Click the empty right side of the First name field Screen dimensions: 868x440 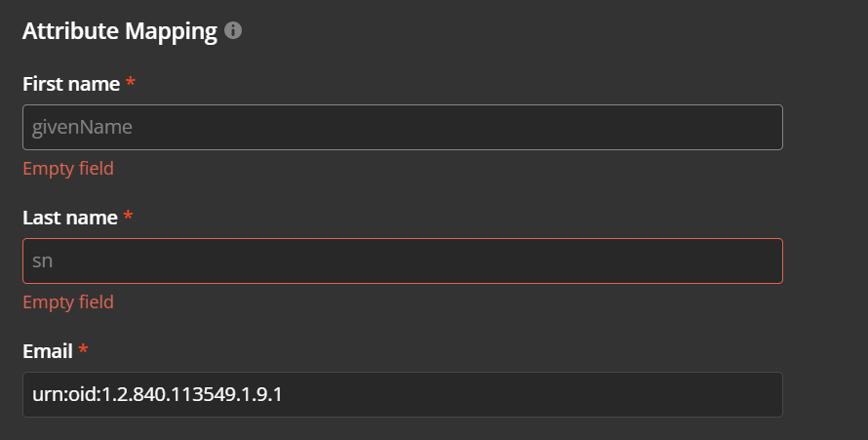634,127
